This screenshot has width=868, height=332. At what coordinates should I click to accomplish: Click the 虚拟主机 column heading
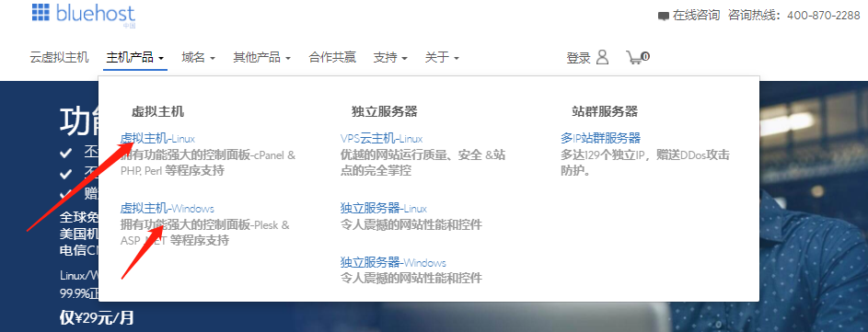tap(157, 112)
